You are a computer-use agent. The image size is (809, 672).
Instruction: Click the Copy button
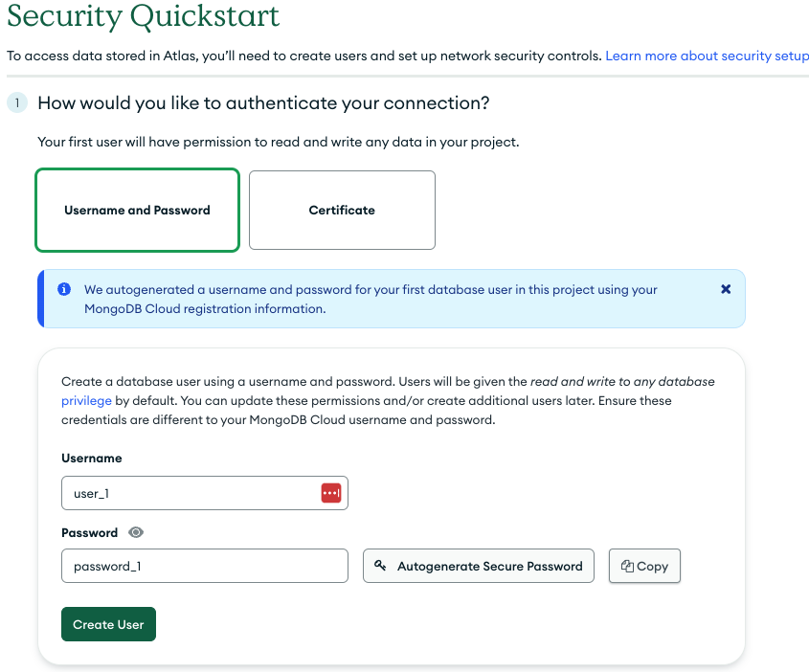pyautogui.click(x=644, y=566)
